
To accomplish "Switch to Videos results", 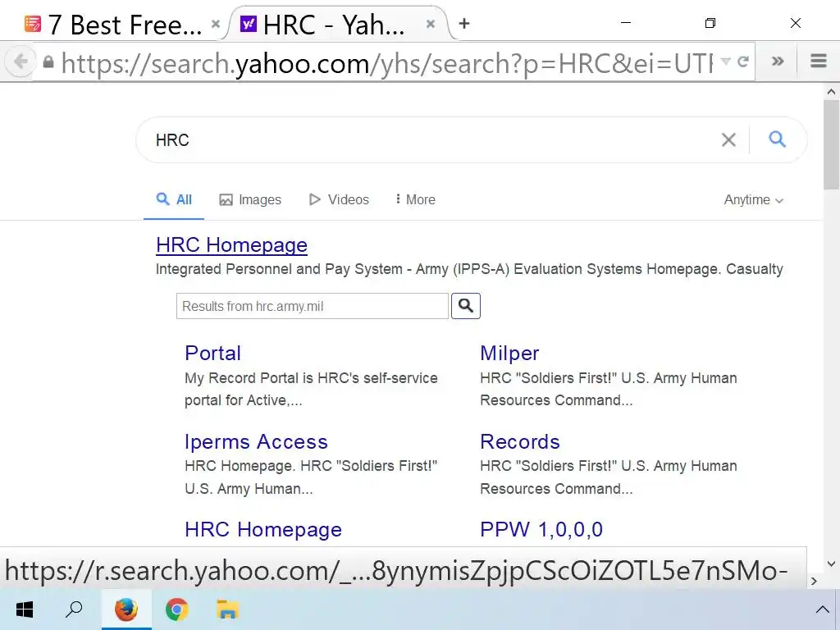I will tap(339, 200).
